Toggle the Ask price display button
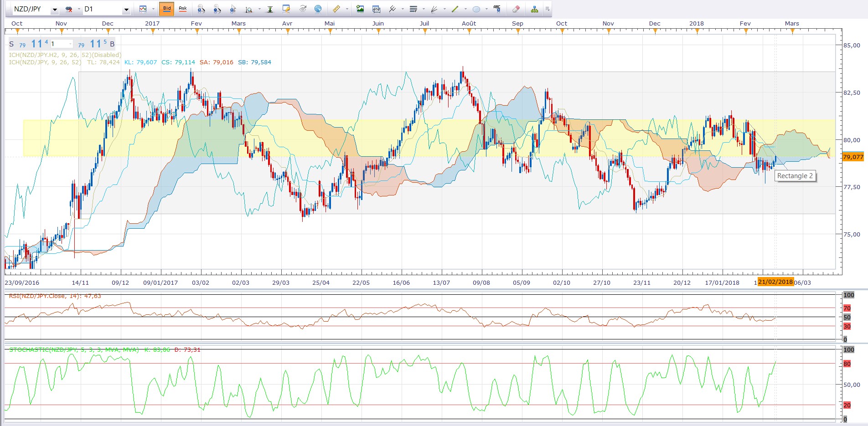Image resolution: width=868 pixels, height=426 pixels. [183, 9]
